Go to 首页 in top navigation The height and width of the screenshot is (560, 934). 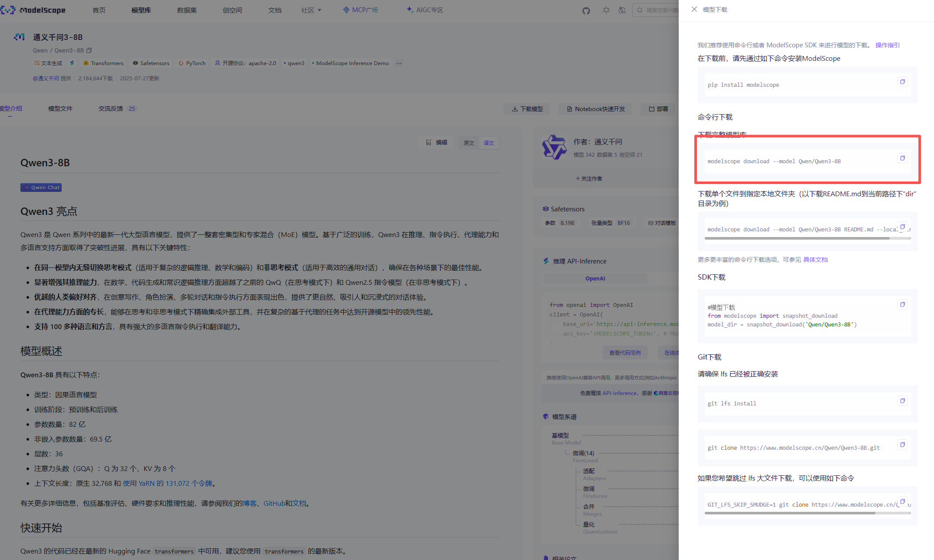pos(99,10)
